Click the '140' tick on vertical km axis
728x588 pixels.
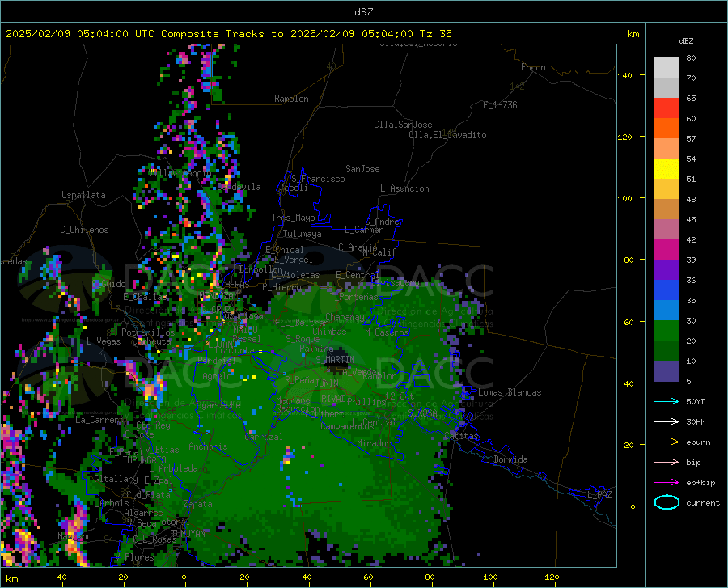point(624,76)
